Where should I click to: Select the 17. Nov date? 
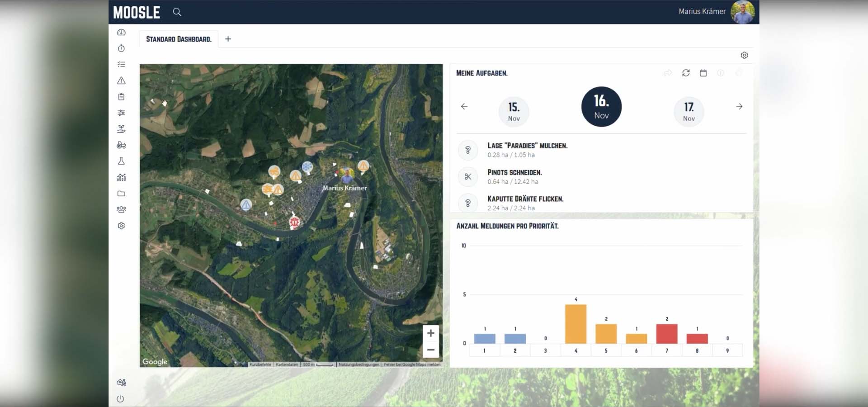tap(689, 111)
